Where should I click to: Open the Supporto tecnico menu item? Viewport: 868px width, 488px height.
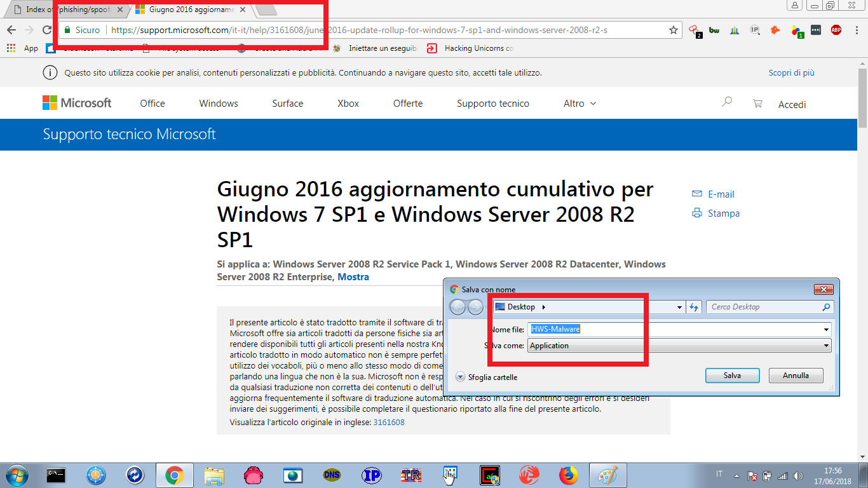(x=493, y=104)
